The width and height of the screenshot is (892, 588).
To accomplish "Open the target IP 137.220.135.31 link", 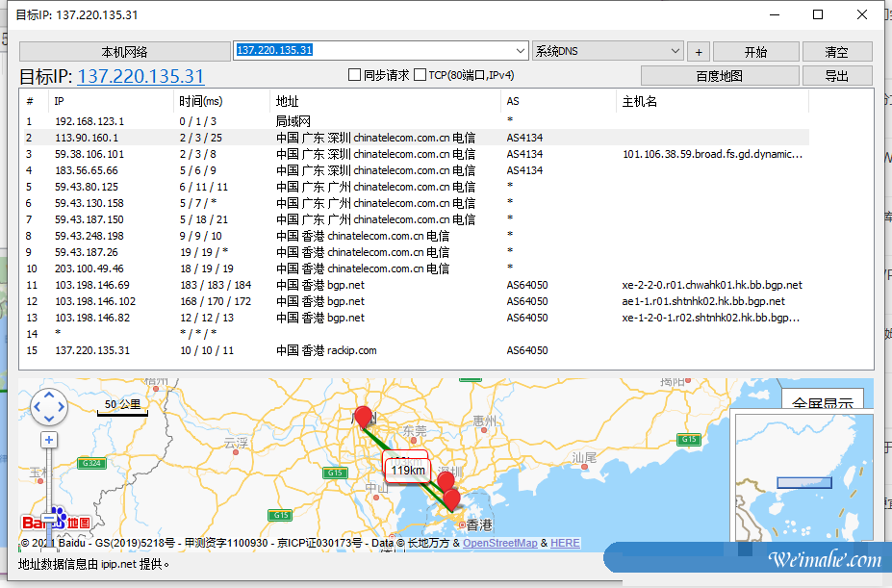I will (x=140, y=77).
